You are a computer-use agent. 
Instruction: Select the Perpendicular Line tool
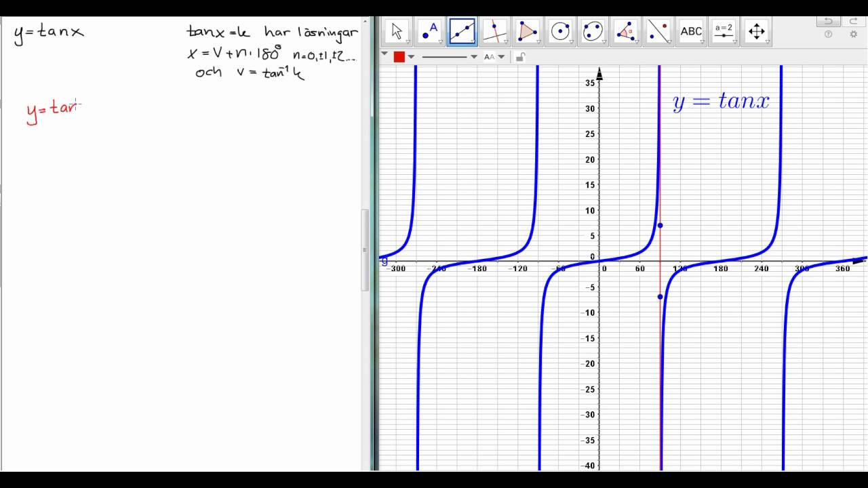[495, 31]
